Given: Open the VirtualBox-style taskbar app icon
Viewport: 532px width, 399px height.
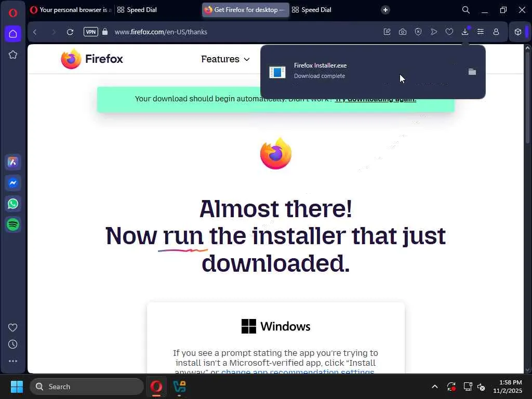Looking at the screenshot, I should point(179,387).
